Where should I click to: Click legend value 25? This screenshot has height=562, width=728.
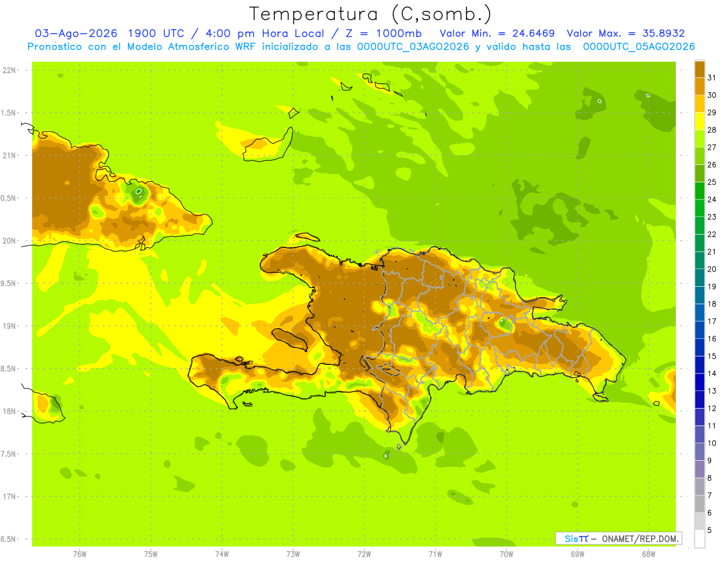click(x=712, y=182)
